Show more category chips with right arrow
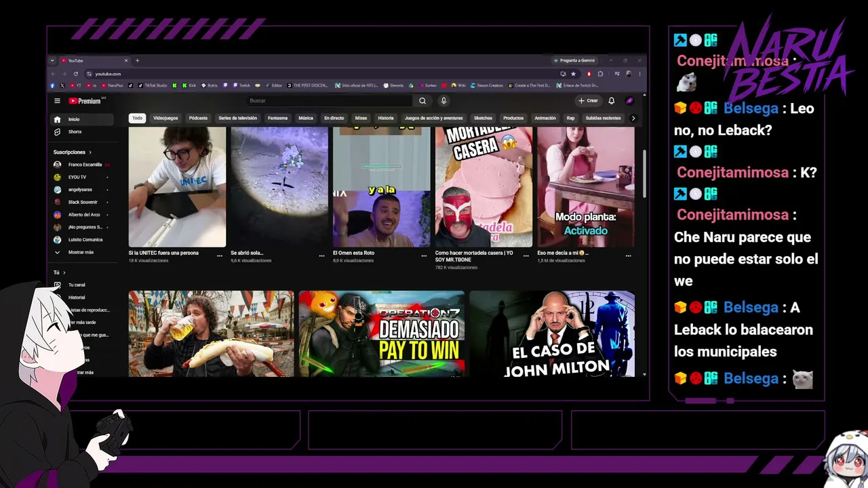The height and width of the screenshot is (488, 868). click(633, 118)
